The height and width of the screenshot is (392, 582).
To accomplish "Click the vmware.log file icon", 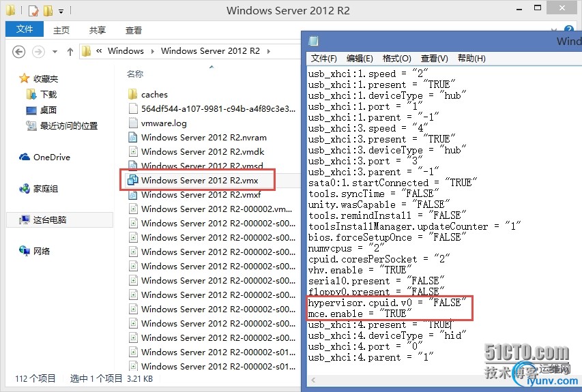I will click(133, 123).
